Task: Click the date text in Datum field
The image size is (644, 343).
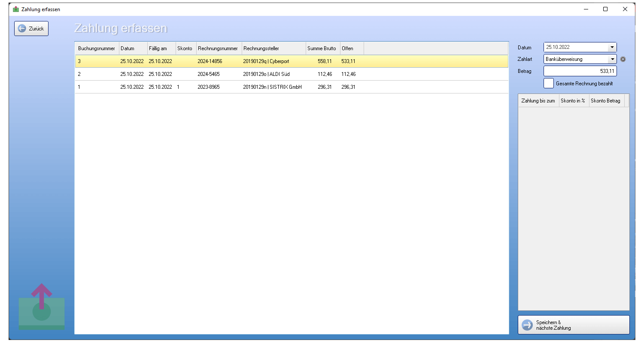Action: 558,47
